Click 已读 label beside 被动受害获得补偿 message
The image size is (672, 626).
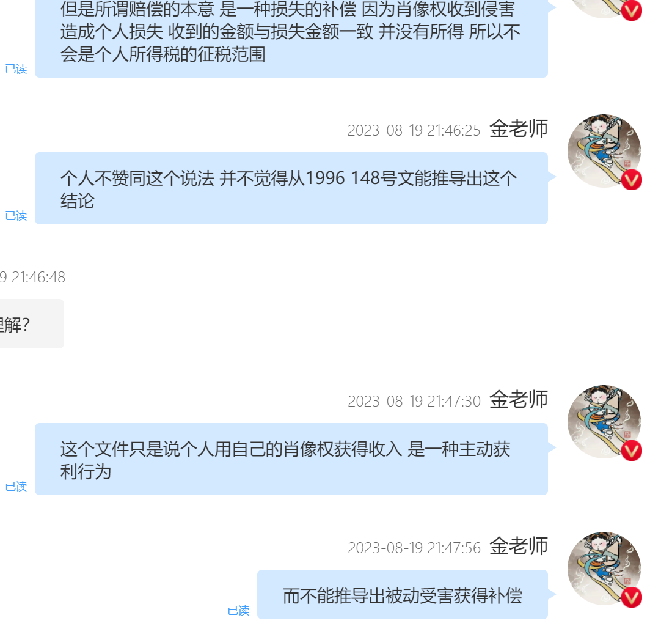pos(238,610)
